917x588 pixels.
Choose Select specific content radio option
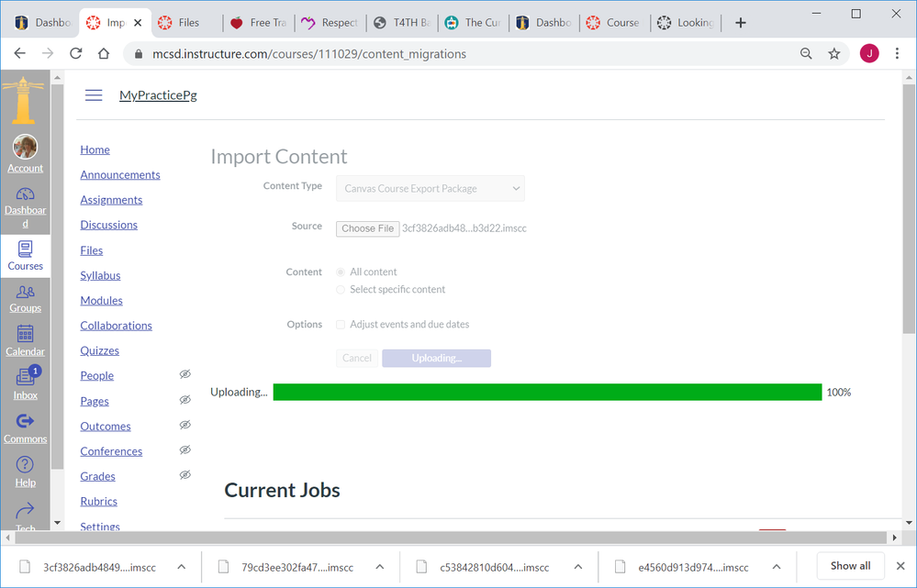click(x=341, y=290)
